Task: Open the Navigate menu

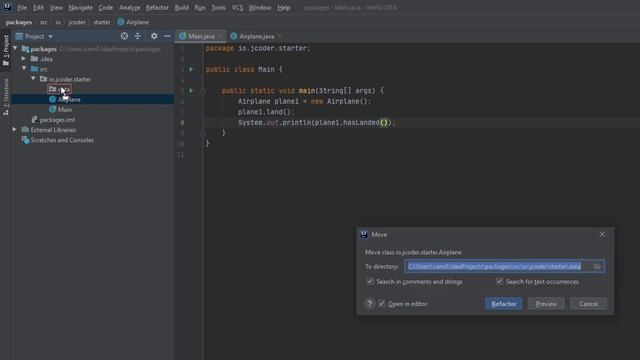Action: pos(80,7)
